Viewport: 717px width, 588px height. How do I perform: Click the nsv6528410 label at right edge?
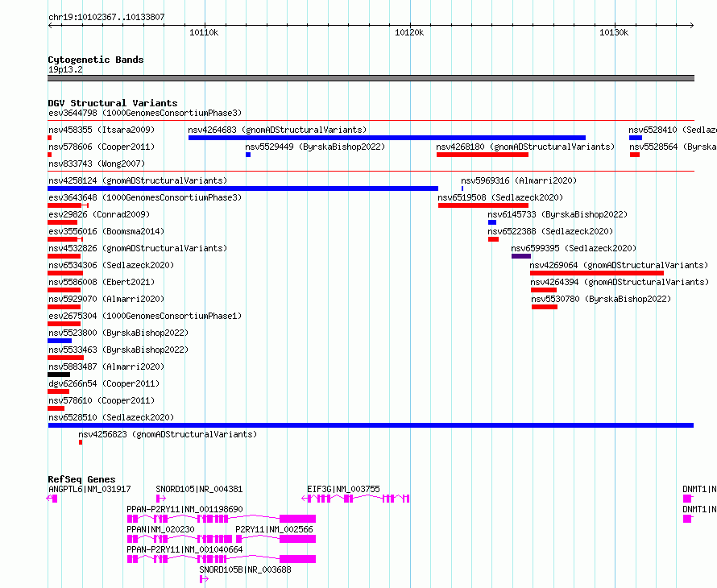pos(673,130)
